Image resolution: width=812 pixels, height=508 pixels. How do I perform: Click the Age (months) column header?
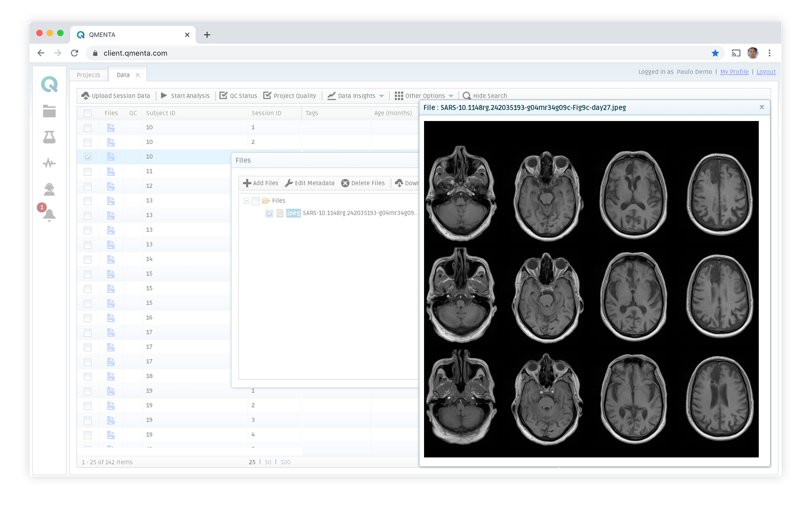point(393,113)
